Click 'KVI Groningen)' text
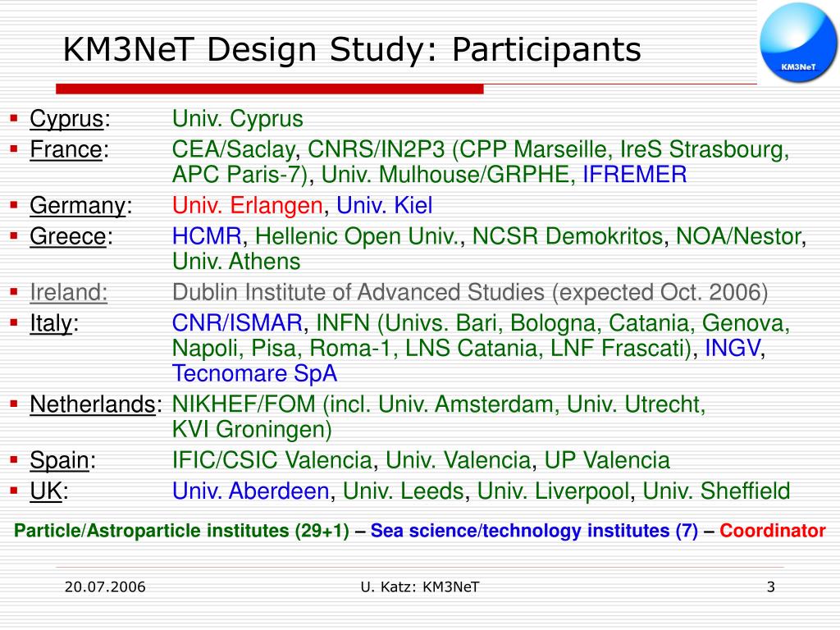Screen dimensions: 840x630 252,430
